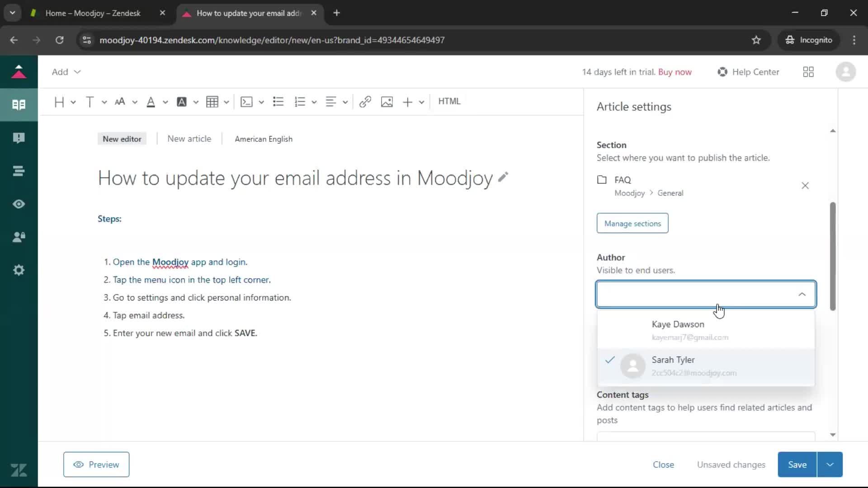Click the Incognito indicator
868x488 pixels.
(809, 40)
